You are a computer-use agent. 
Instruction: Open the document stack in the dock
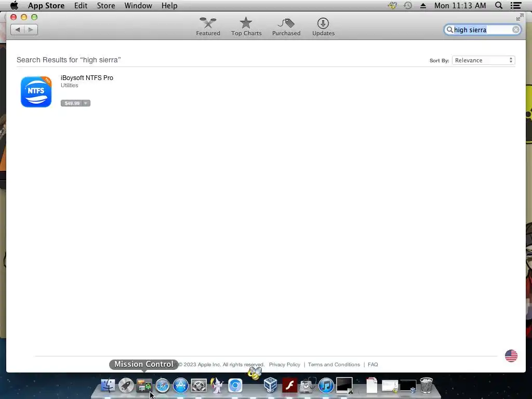(371, 385)
